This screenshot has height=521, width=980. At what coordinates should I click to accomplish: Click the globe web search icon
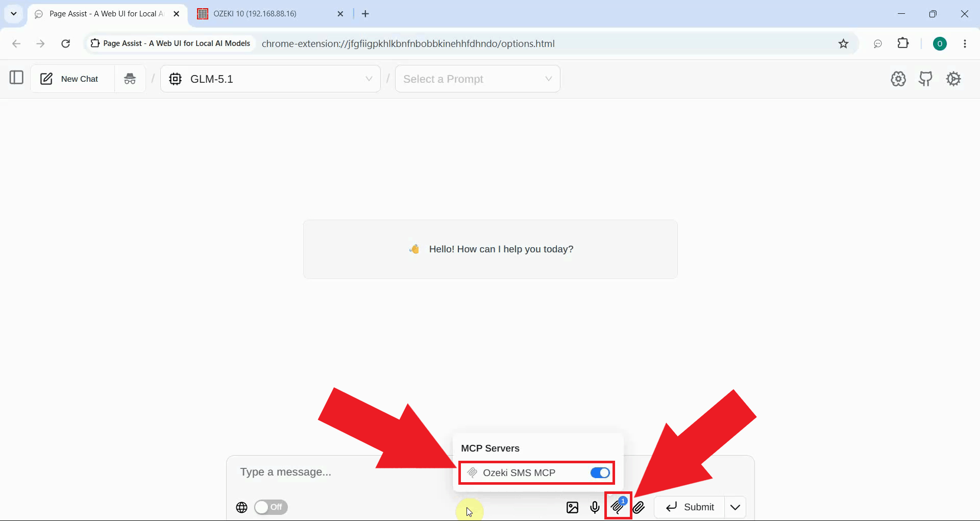point(242,507)
